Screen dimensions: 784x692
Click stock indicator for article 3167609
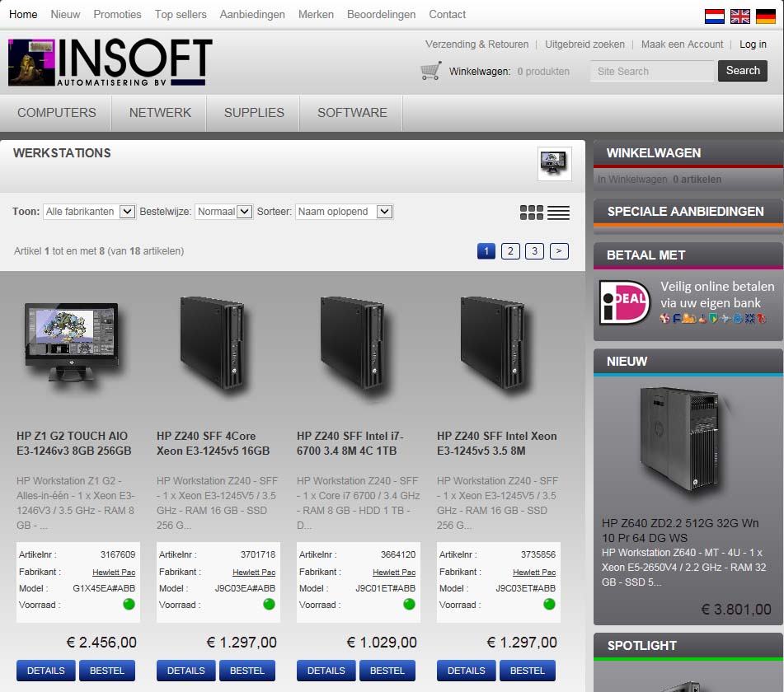[x=129, y=604]
